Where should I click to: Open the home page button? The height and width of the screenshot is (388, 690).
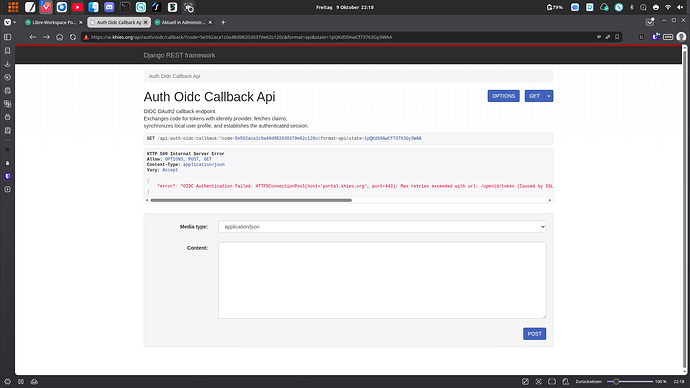click(x=60, y=37)
